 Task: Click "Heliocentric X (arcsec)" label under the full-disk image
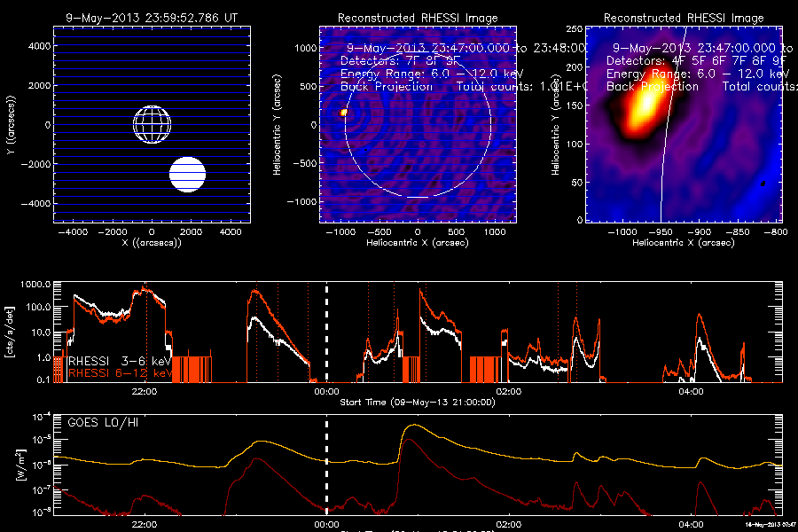[x=418, y=243]
